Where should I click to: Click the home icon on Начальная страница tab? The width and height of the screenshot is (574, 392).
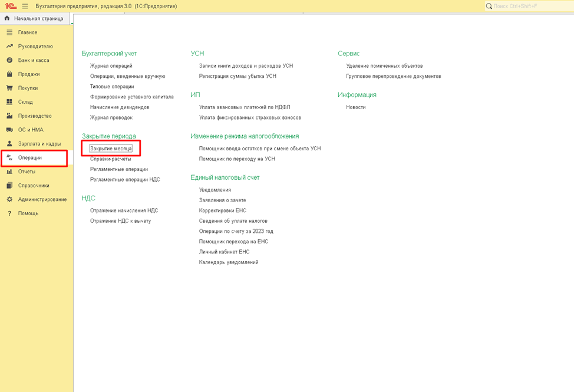coord(7,18)
